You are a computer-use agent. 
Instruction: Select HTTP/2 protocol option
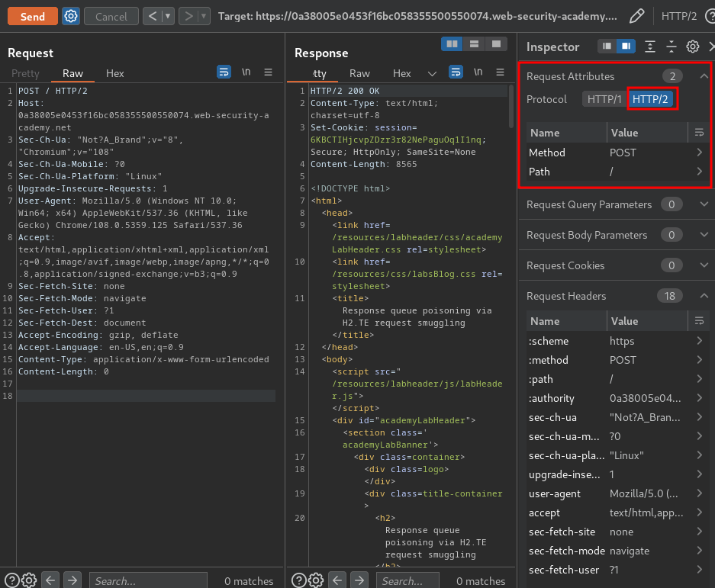[650, 99]
